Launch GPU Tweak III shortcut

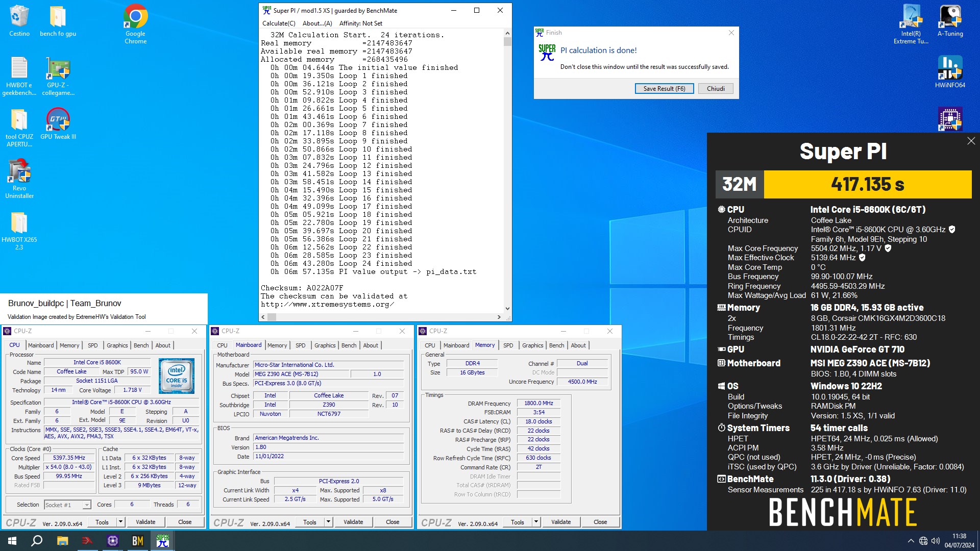pos(58,123)
